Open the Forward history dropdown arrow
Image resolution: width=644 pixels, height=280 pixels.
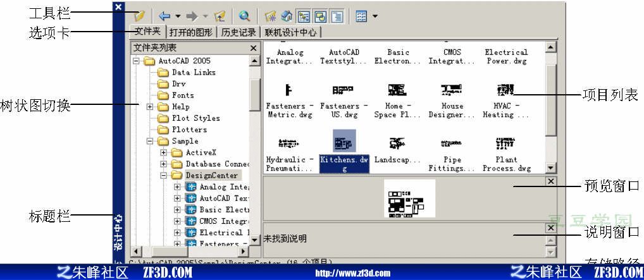(206, 16)
